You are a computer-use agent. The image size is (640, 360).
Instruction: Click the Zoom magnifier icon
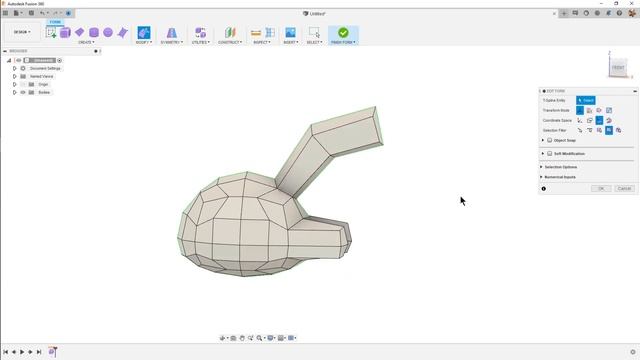pyautogui.click(x=259, y=338)
